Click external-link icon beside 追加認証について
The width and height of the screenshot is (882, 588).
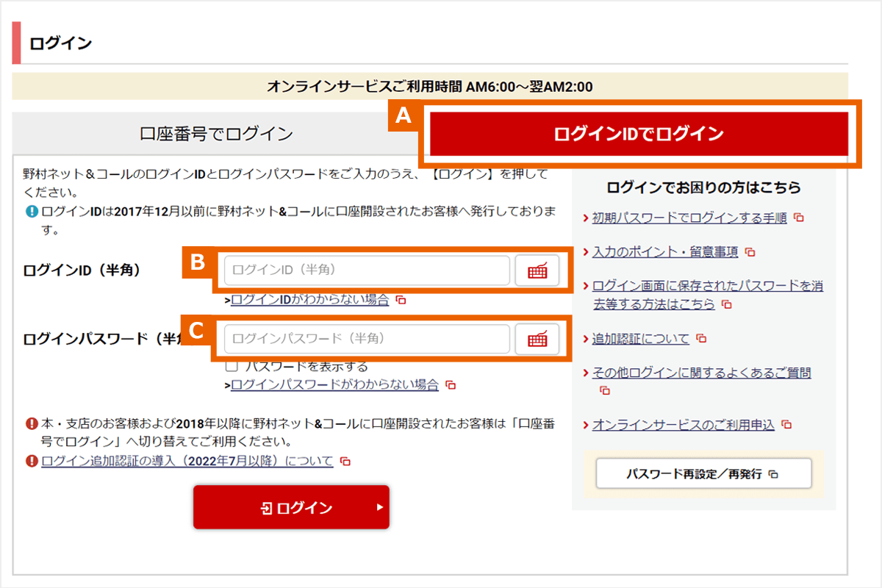pyautogui.click(x=701, y=339)
